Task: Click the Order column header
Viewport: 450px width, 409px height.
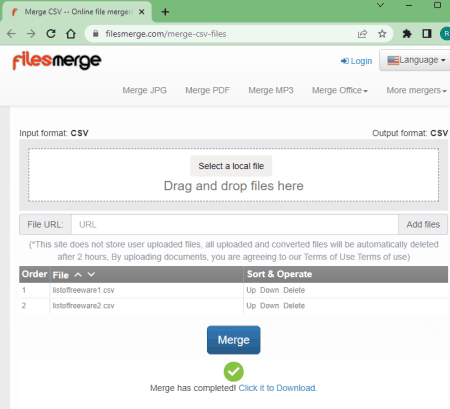Action: [34, 274]
